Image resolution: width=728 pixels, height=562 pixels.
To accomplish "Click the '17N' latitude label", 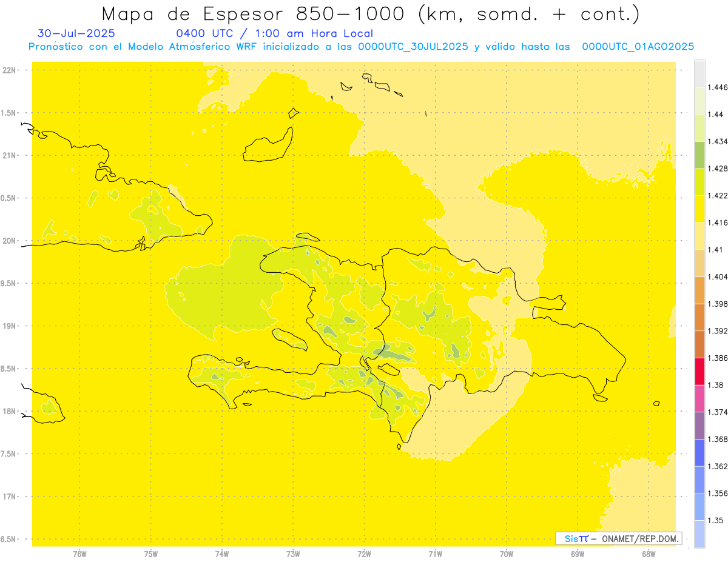I will click(9, 497).
